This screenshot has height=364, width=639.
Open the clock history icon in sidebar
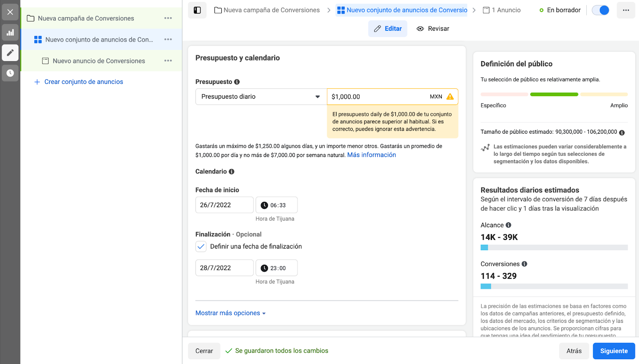point(10,73)
